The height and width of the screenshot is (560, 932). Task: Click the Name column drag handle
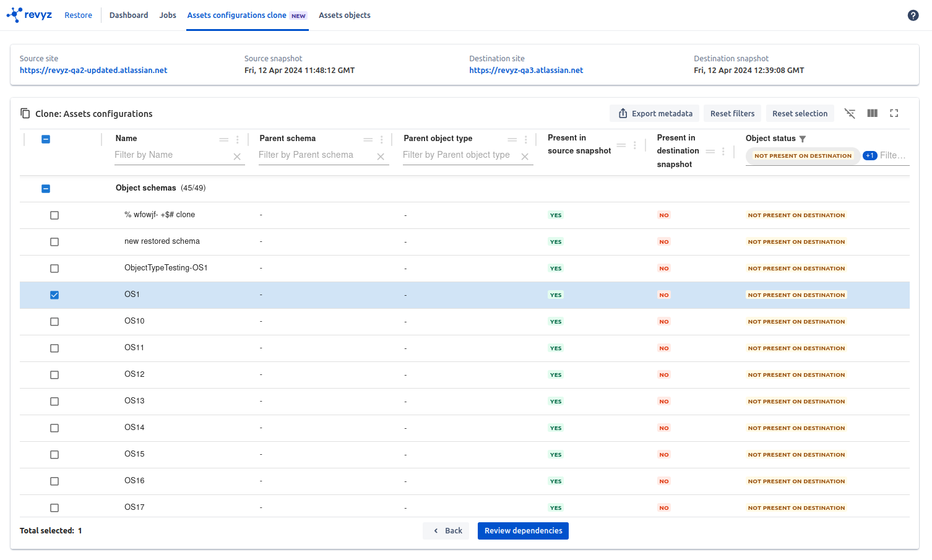tap(224, 140)
